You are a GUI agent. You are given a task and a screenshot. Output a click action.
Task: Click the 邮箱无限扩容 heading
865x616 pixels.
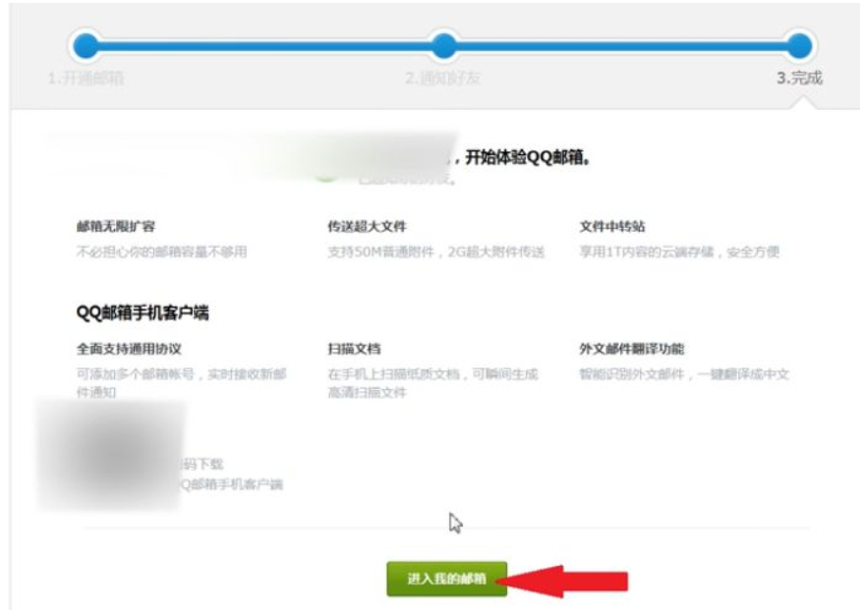coord(116,226)
